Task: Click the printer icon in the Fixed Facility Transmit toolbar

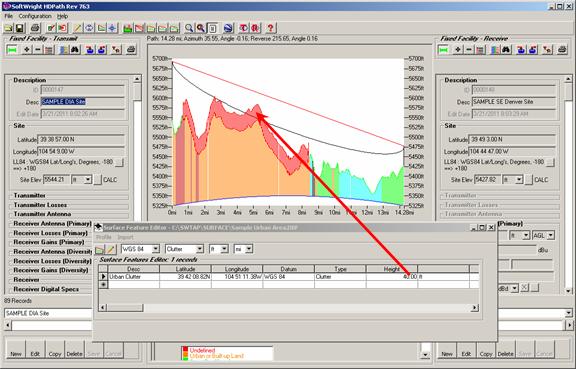Action: coord(131,50)
